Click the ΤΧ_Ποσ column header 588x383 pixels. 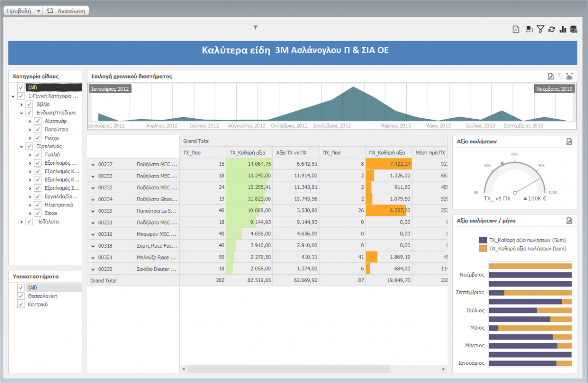[x=203, y=153]
